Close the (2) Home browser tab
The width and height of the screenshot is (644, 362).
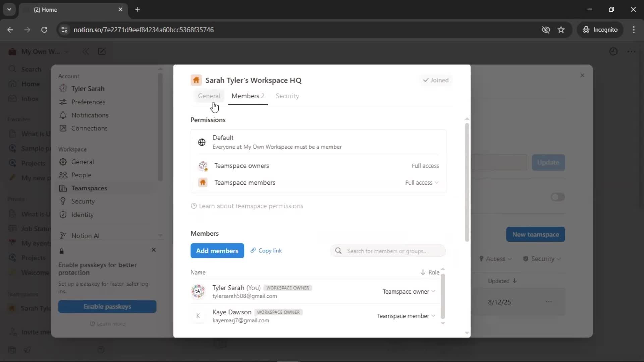120,9
